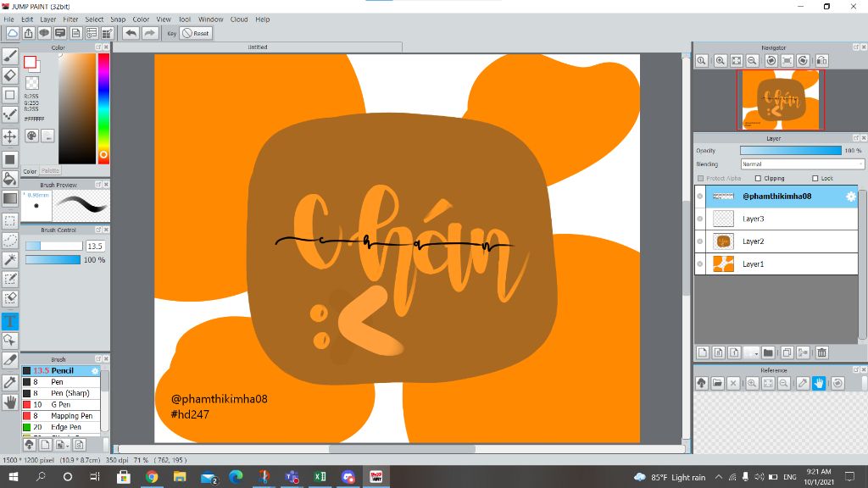Toggle the Protect Alpha checkbox

pos(701,178)
